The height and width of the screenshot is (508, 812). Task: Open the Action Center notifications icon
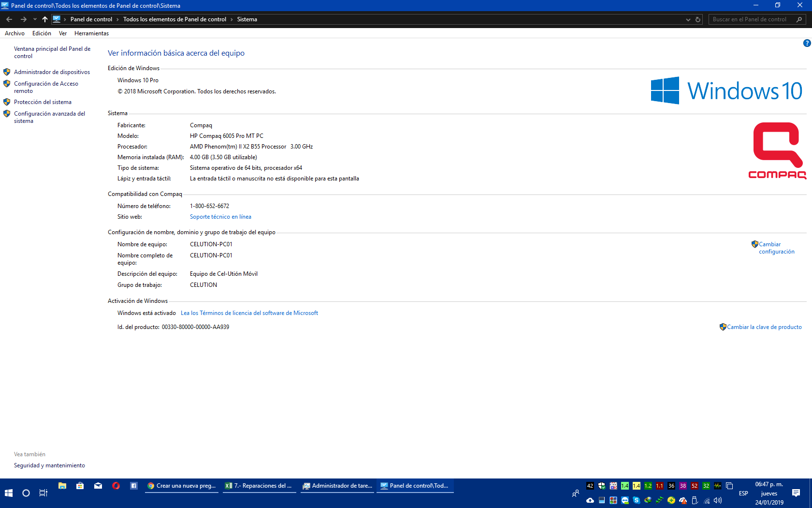tap(796, 493)
